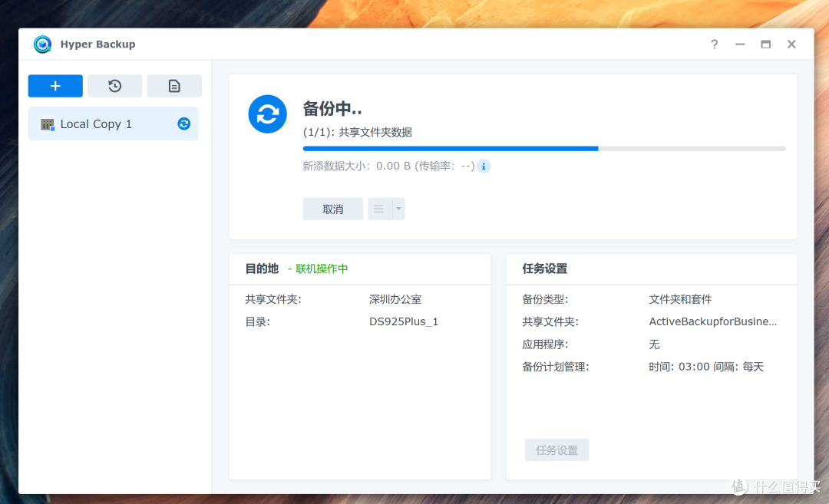Click the large blue backup-in-progress sync icon
The width and height of the screenshot is (829, 504).
(x=268, y=114)
